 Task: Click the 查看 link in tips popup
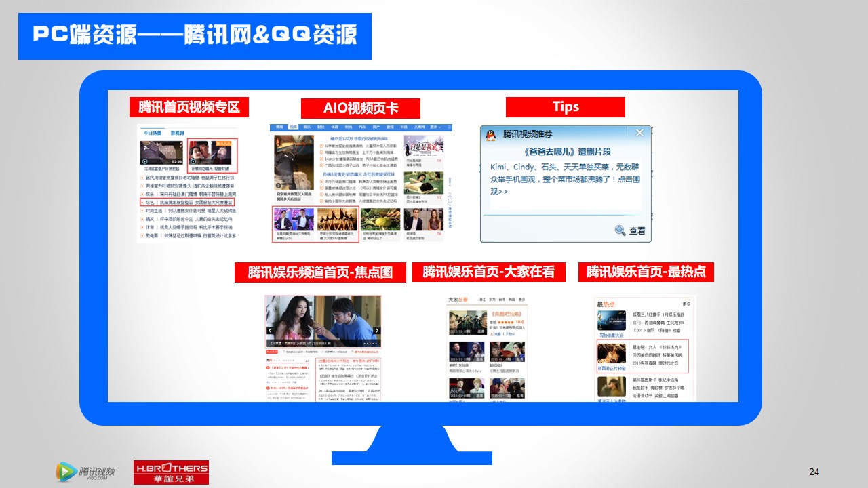tap(637, 230)
